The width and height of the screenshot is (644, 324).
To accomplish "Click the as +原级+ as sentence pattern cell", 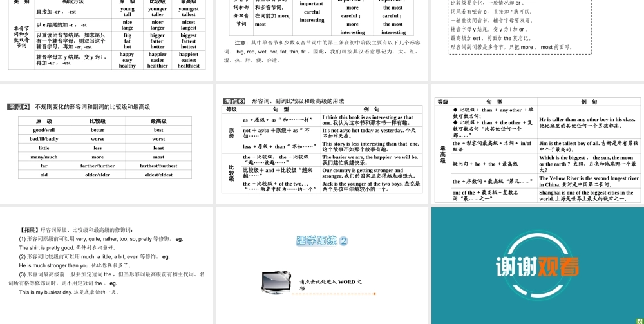I will click(x=281, y=120).
